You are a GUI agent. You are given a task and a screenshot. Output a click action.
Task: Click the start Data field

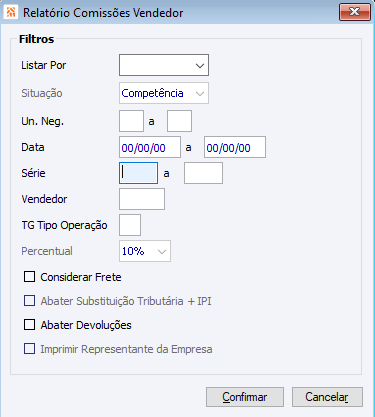point(150,147)
